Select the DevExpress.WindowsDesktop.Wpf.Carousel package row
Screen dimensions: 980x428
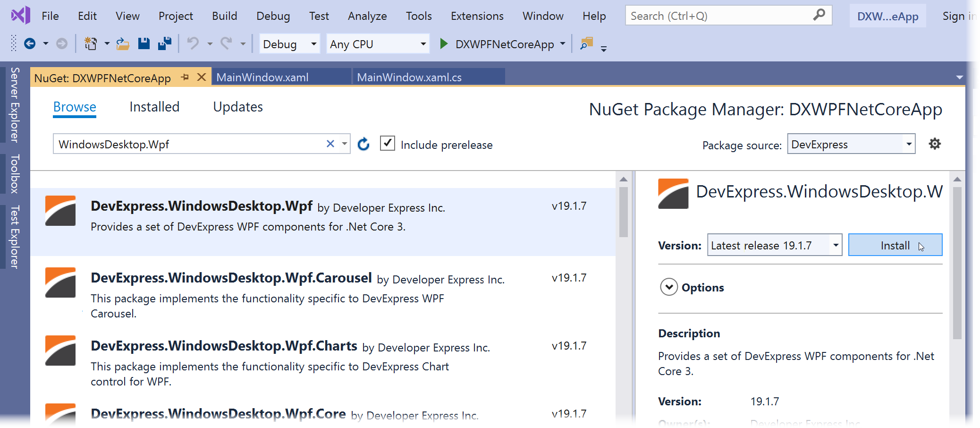(x=323, y=294)
